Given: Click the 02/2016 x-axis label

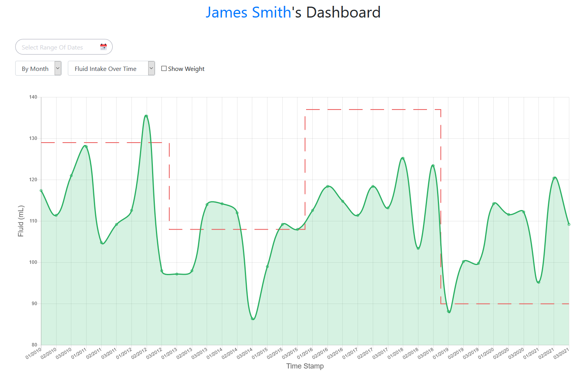Looking at the screenshot, I should coord(320,353).
